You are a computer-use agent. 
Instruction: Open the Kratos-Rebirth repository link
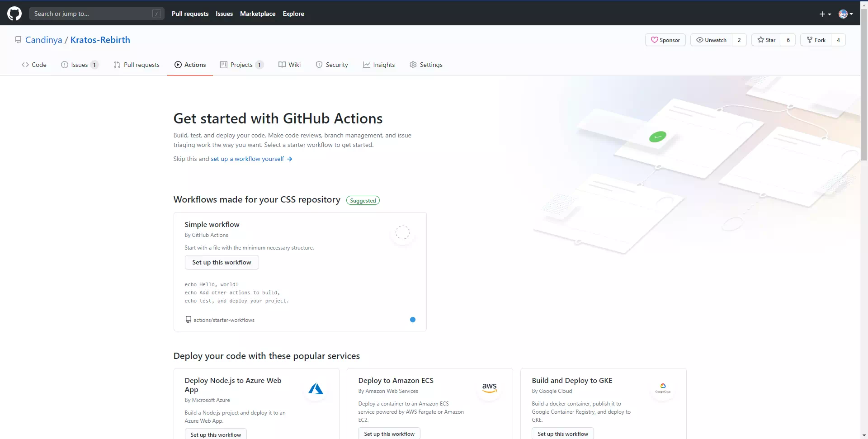click(100, 40)
